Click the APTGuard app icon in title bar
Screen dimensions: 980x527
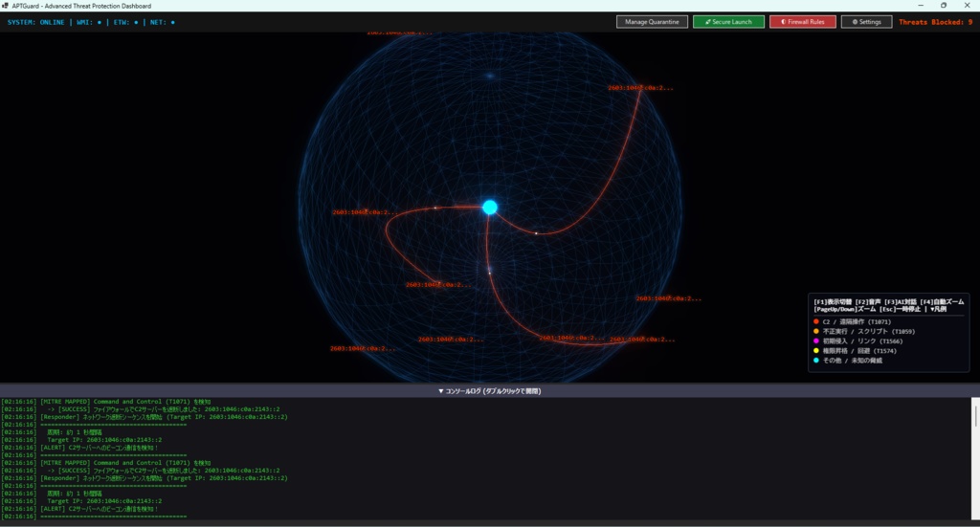(6, 6)
